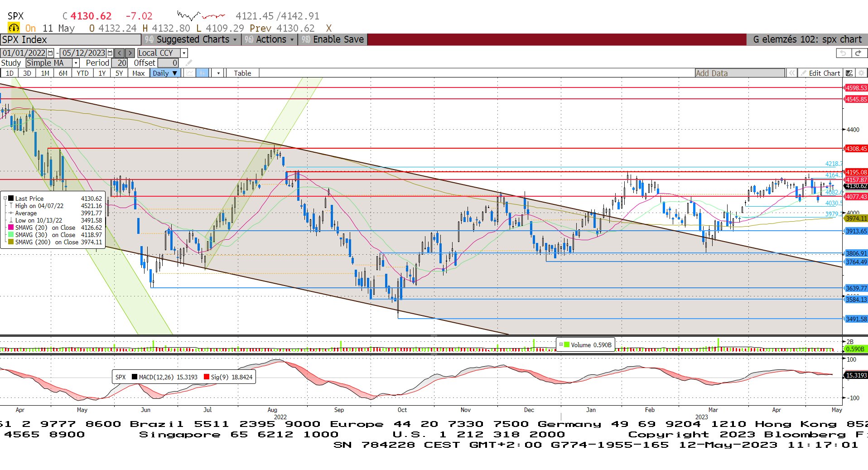868x470 pixels.
Task: Open chart settings gear icon
Action: [861, 73]
